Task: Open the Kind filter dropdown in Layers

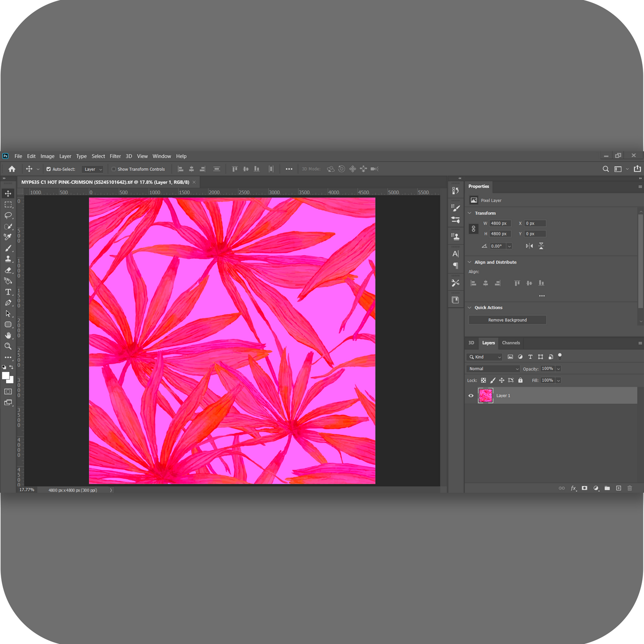Action: [484, 357]
